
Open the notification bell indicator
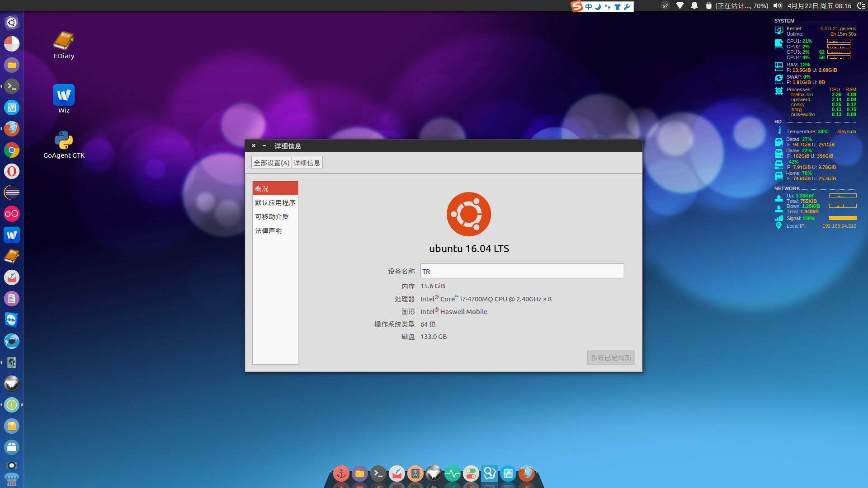[x=694, y=6]
